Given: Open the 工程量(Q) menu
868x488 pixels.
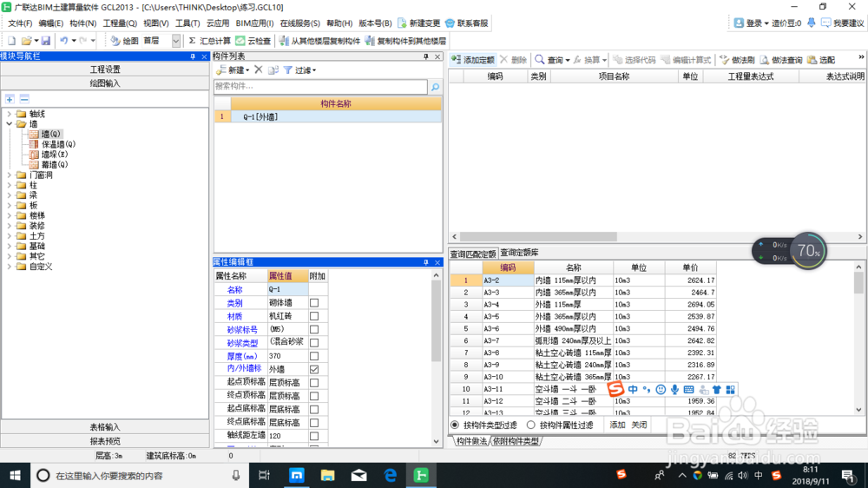Looking at the screenshot, I should [120, 23].
